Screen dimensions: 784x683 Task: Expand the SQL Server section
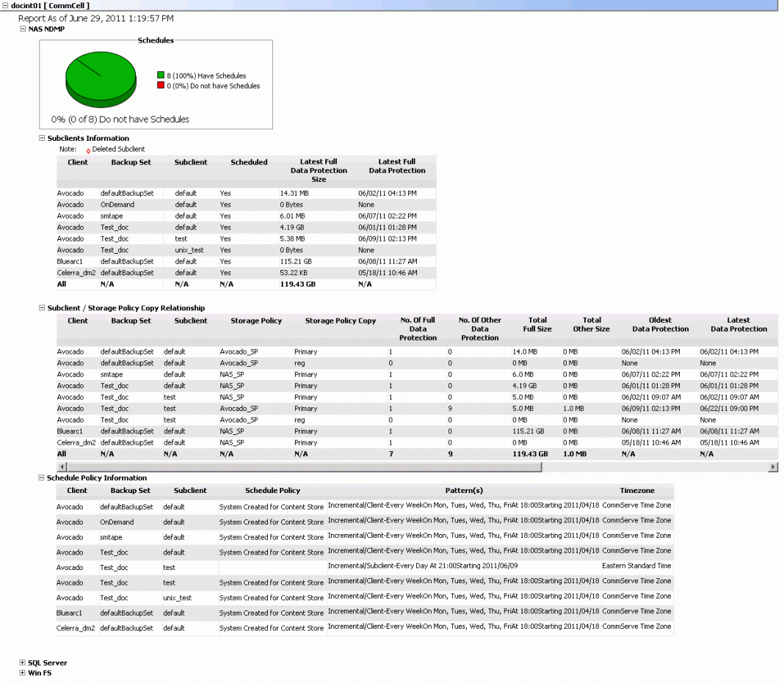(x=23, y=662)
